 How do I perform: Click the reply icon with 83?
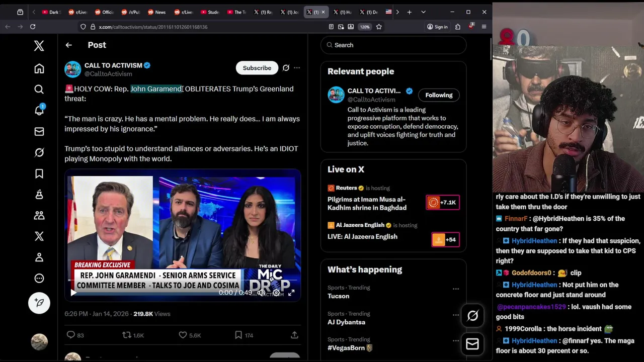click(x=70, y=335)
